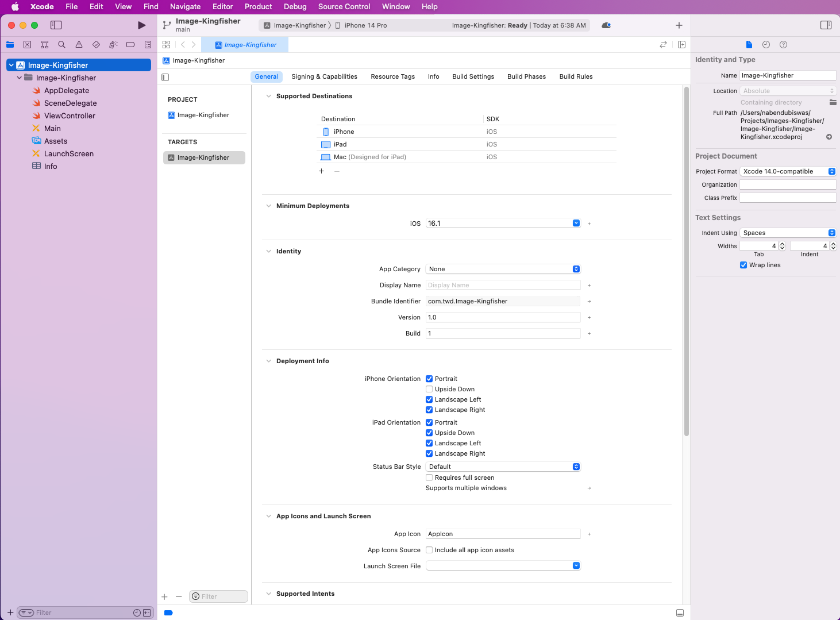Uncheck iPhone Landscape Left orientation

(429, 399)
